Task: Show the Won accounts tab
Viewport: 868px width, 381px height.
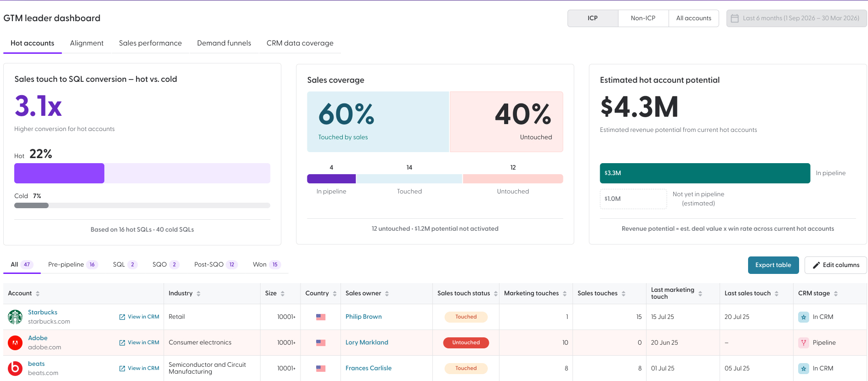Action: (267, 265)
